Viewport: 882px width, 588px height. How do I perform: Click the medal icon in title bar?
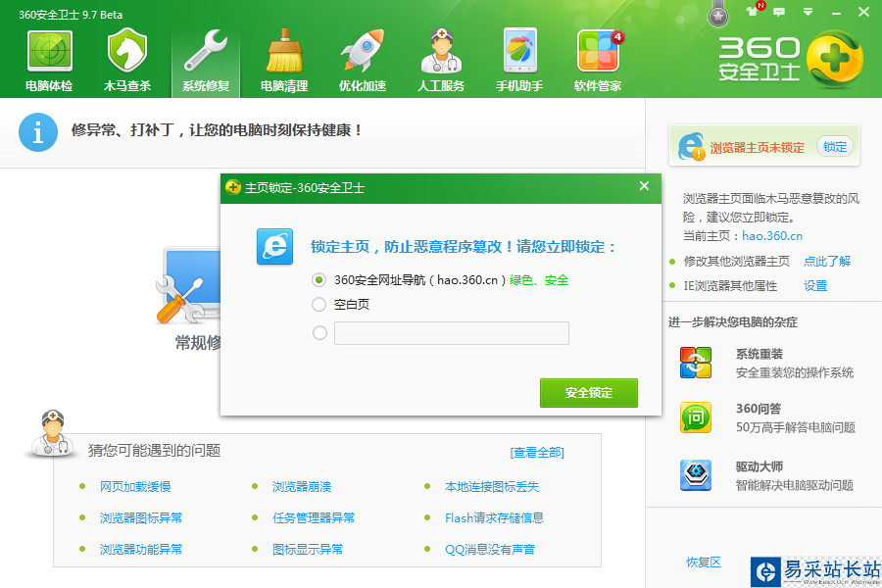[x=717, y=14]
